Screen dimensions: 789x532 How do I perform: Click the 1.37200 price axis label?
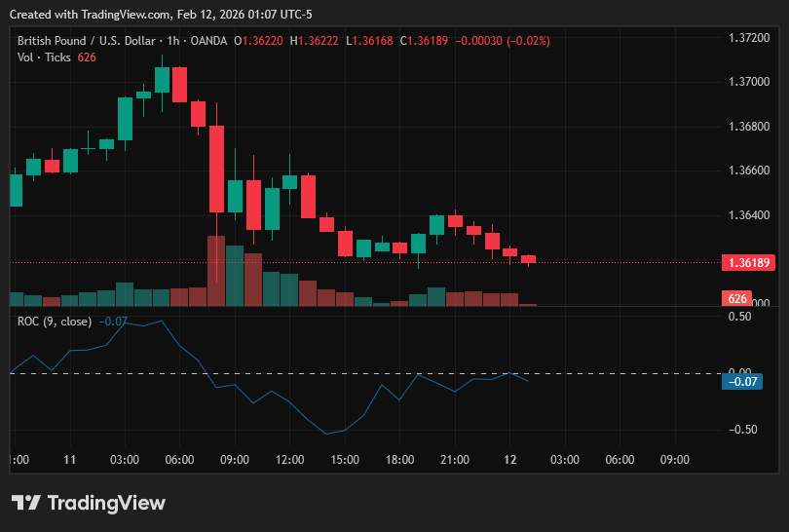point(749,38)
